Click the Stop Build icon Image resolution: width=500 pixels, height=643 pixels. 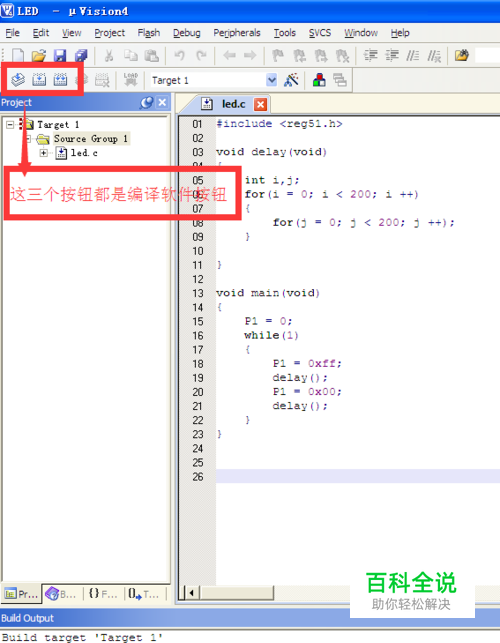click(x=102, y=80)
